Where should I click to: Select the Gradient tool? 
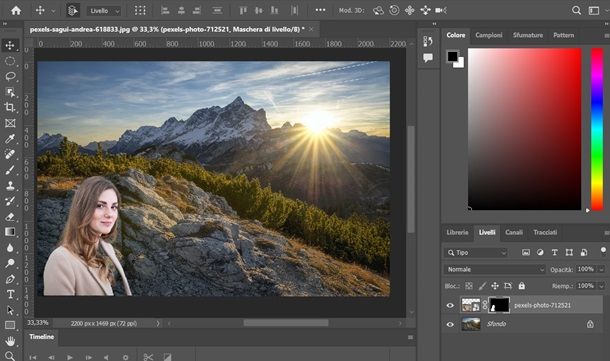10,232
